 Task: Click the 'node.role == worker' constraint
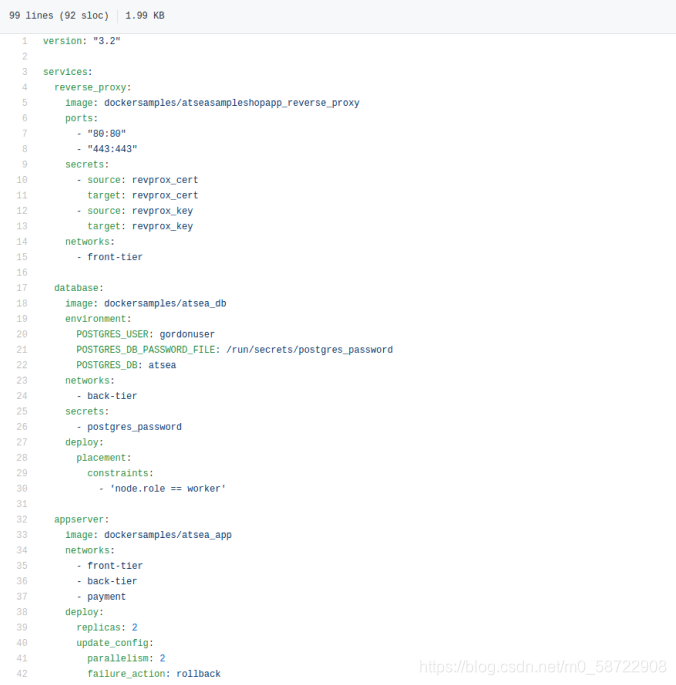click(168, 488)
